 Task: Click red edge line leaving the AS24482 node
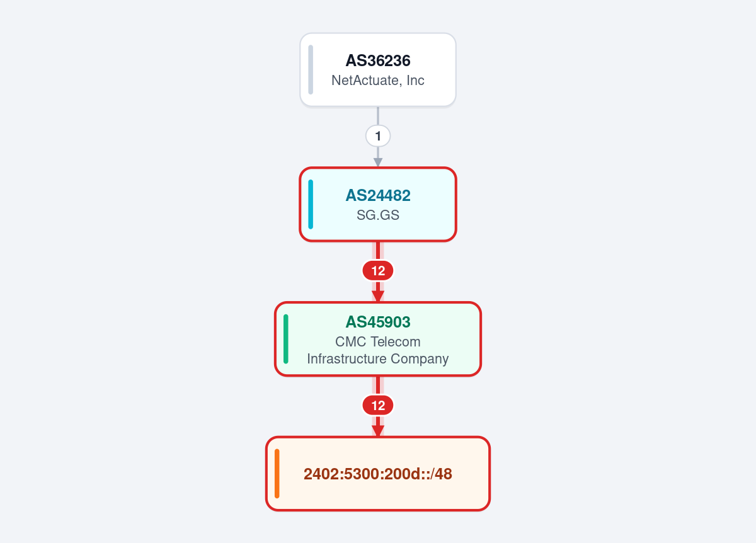coord(378,251)
